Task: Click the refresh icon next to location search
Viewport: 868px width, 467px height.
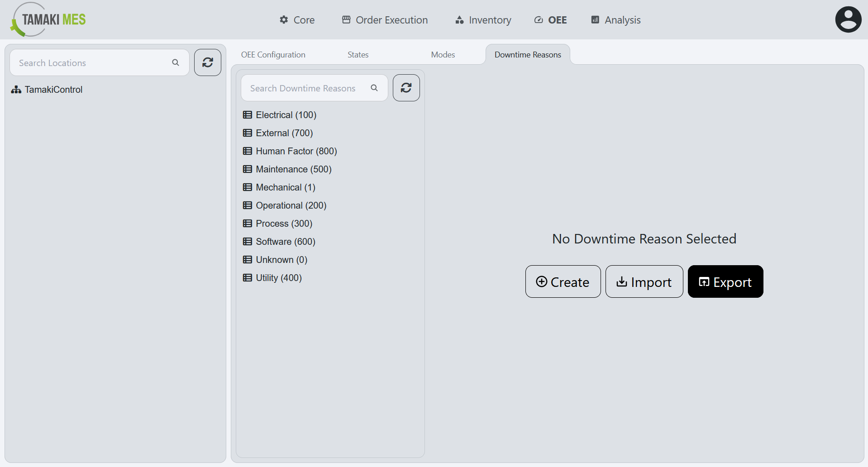Action: coord(207,62)
